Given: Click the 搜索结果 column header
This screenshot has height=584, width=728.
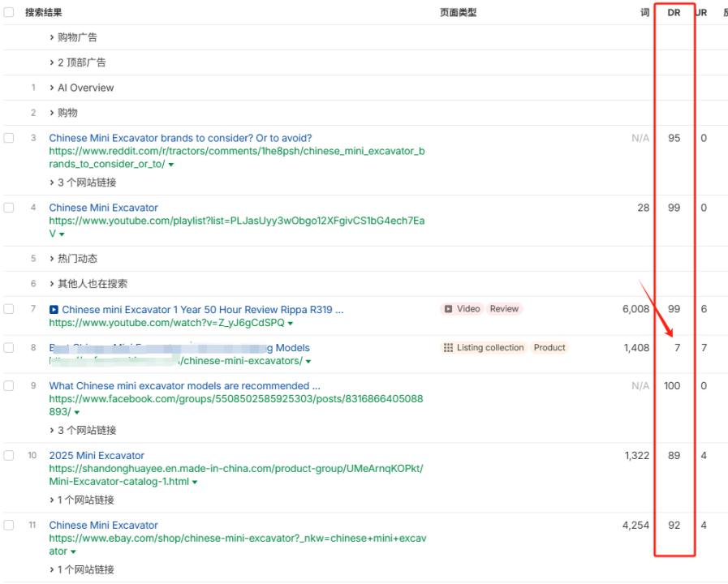Looking at the screenshot, I should coord(44,12).
